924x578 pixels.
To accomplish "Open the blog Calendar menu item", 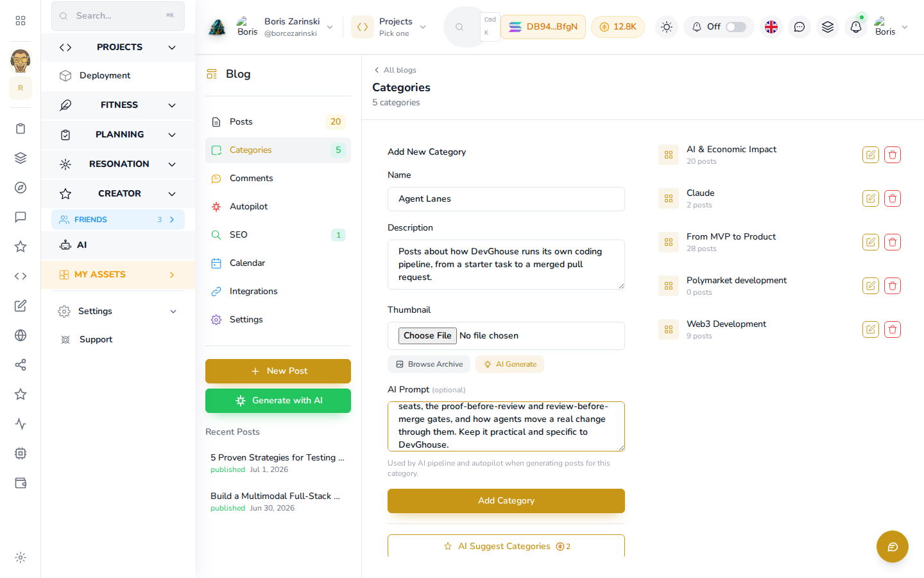I will click(278, 263).
